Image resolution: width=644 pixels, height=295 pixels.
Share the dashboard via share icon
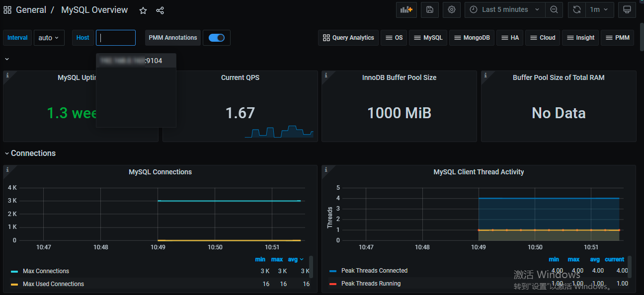click(x=160, y=10)
